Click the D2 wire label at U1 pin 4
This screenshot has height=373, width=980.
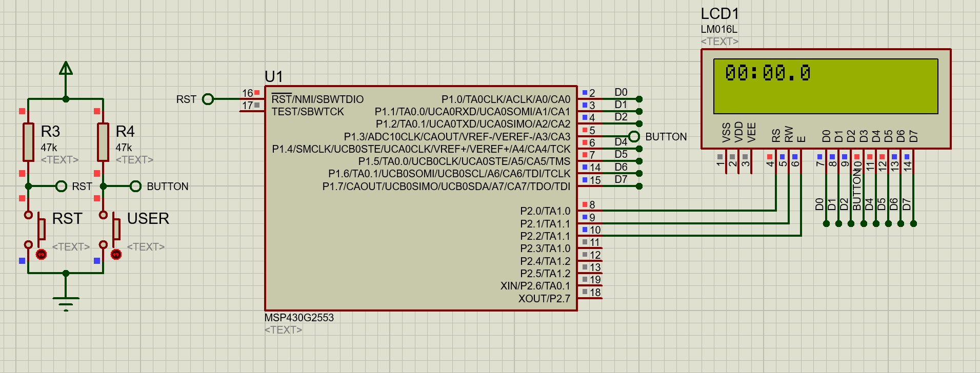[x=621, y=117]
